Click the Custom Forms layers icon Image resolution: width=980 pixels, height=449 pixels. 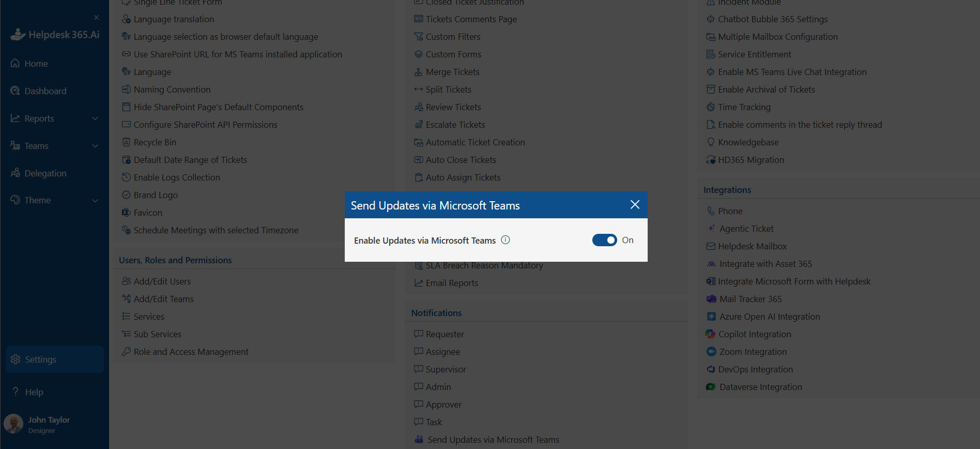(419, 54)
